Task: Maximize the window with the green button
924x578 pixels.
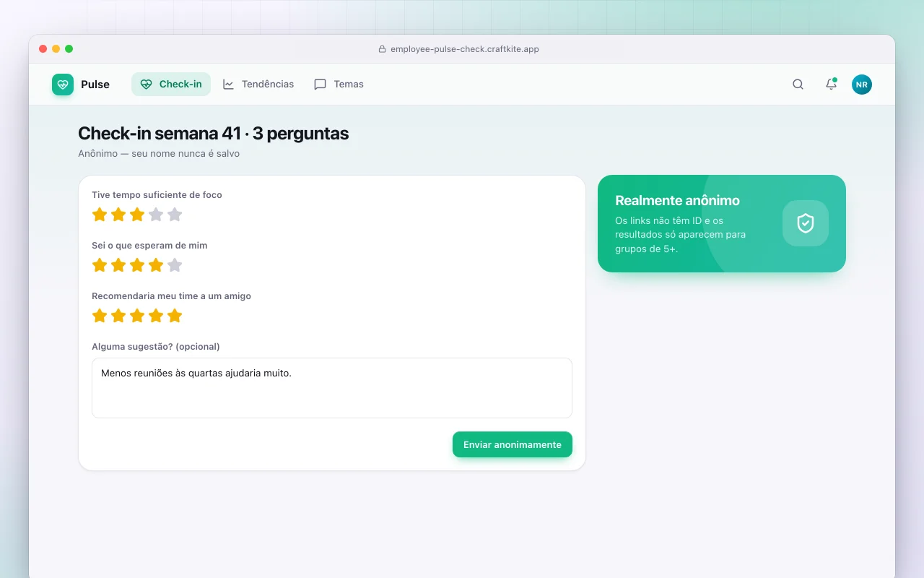Action: [x=69, y=49]
